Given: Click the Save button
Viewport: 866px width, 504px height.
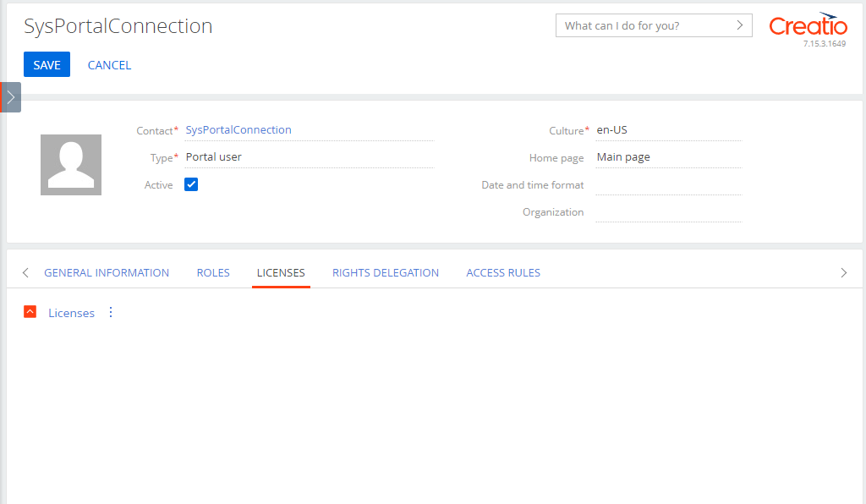Looking at the screenshot, I should pyautogui.click(x=47, y=64).
